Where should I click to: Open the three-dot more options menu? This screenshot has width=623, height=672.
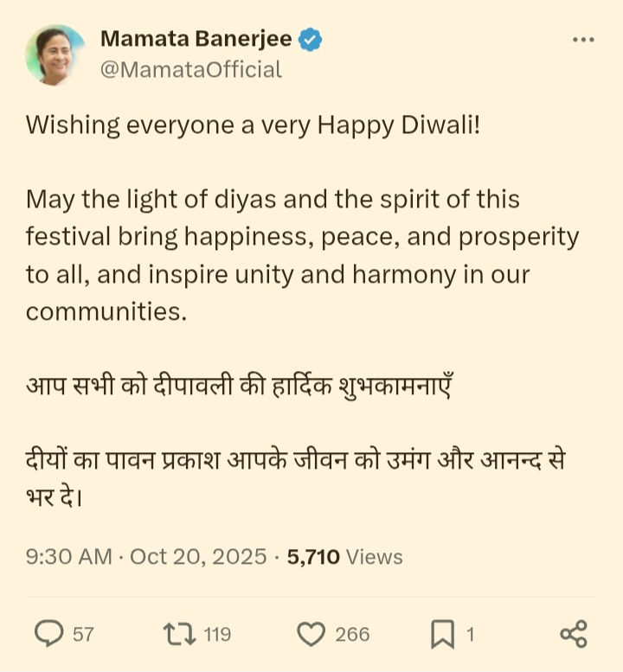pyautogui.click(x=584, y=41)
